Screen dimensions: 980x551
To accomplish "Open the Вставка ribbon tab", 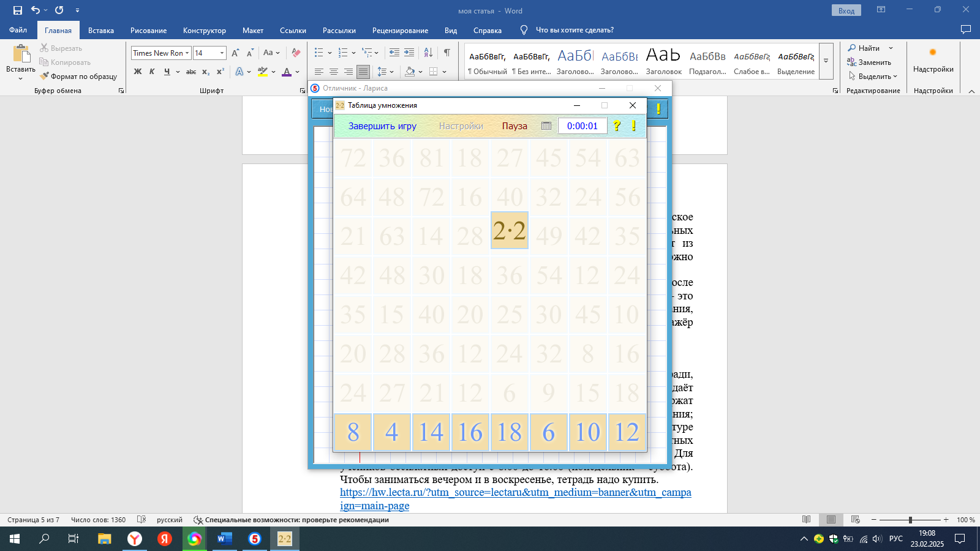I will pyautogui.click(x=101, y=31).
